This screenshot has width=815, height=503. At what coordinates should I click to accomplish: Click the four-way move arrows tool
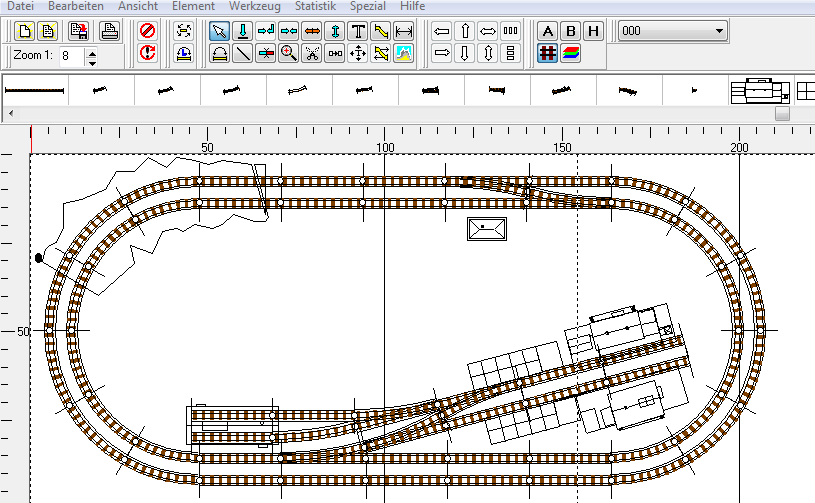coord(358,53)
